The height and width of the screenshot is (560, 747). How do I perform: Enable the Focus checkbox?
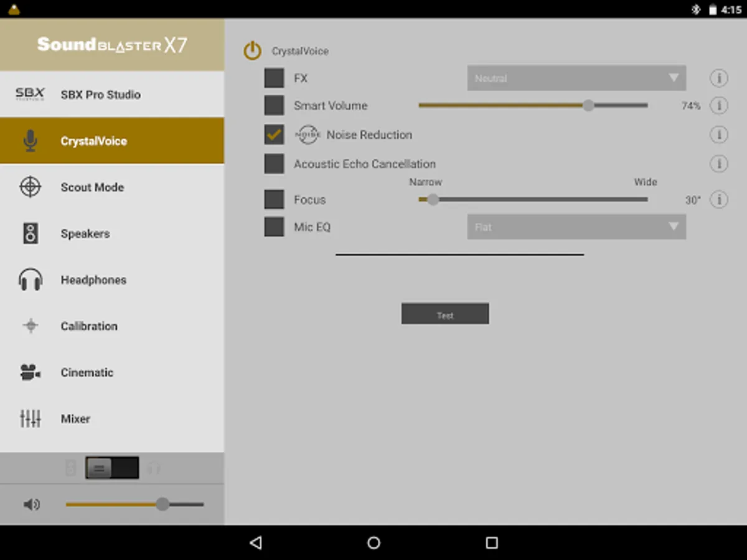point(274,200)
